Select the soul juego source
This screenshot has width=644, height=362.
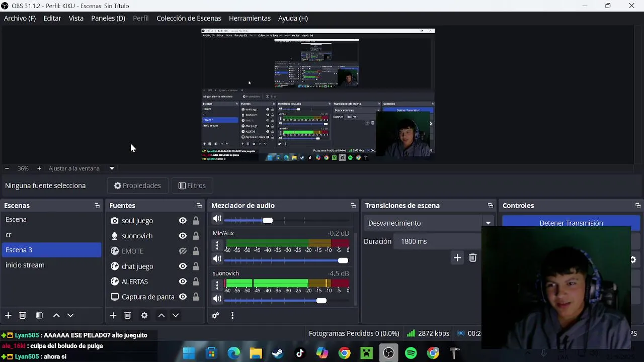click(x=137, y=221)
